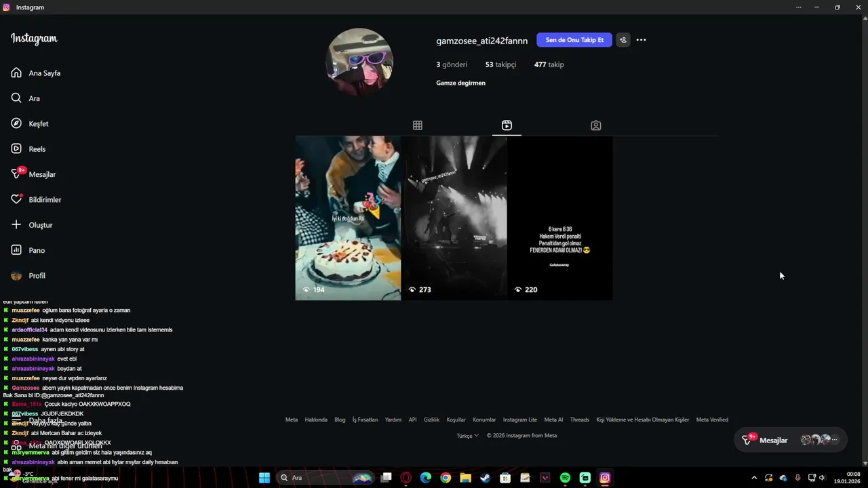The height and width of the screenshot is (488, 868).
Task: Open the İş Fırsatları footer link
Action: point(365,420)
